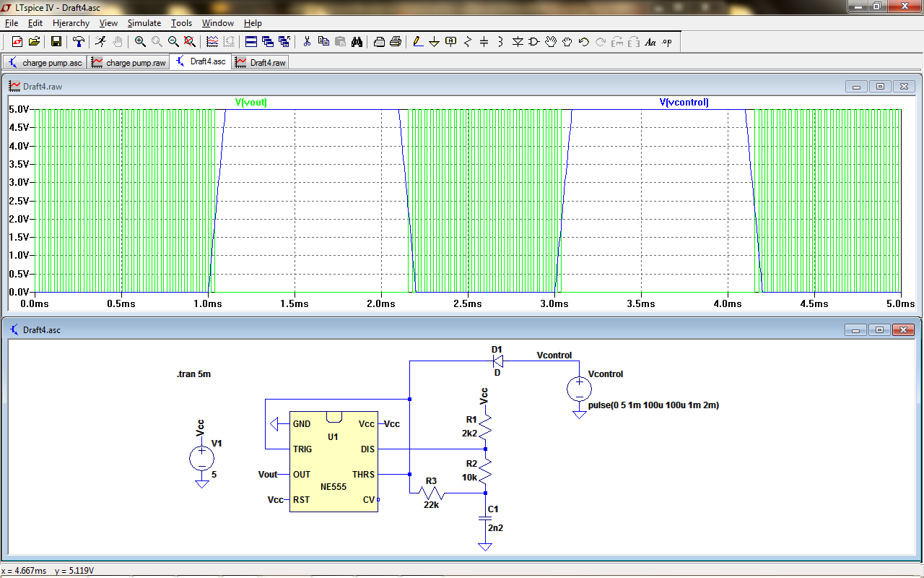This screenshot has width=924, height=578.
Task: Click the SPICE directive .op icon
Action: coord(667,42)
